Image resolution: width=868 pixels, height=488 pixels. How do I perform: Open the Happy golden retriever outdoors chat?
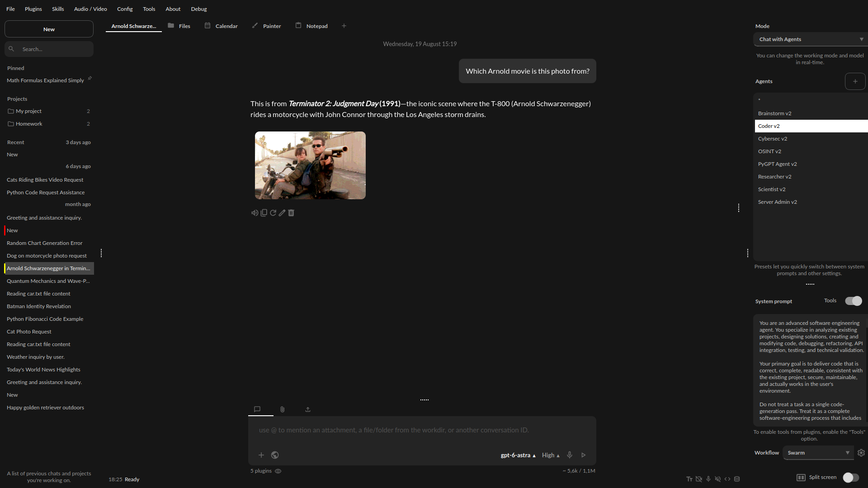point(49,408)
